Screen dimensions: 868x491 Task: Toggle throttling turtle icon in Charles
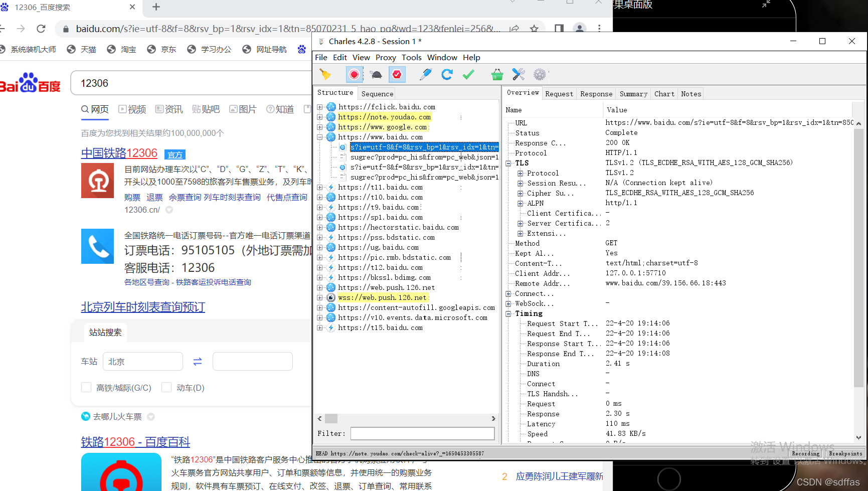376,75
